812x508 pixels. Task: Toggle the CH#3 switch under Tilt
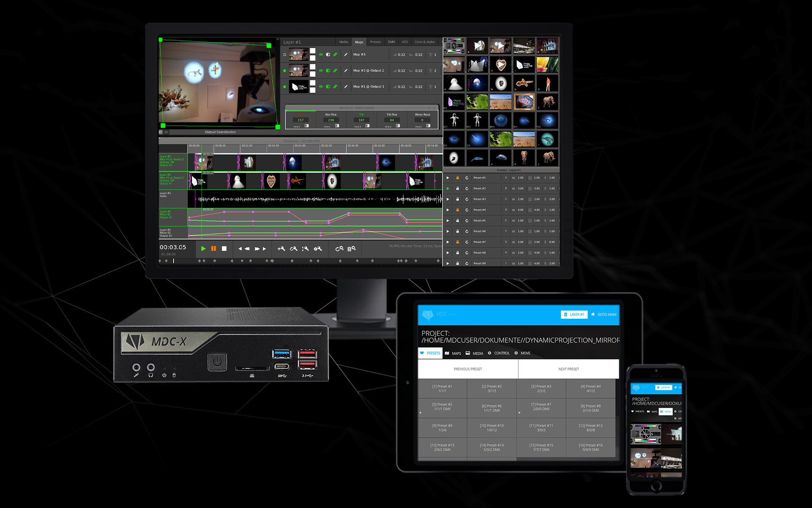(367, 126)
